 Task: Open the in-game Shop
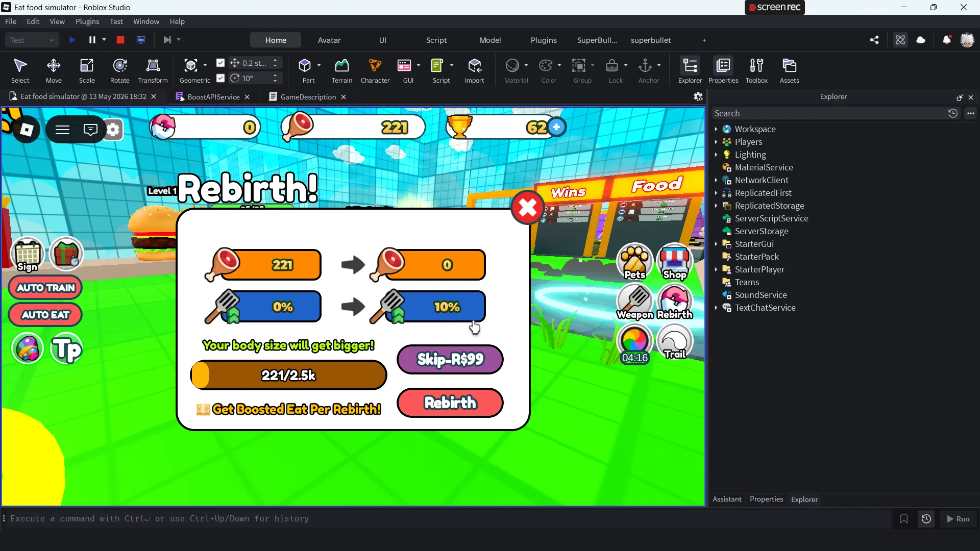[675, 261]
